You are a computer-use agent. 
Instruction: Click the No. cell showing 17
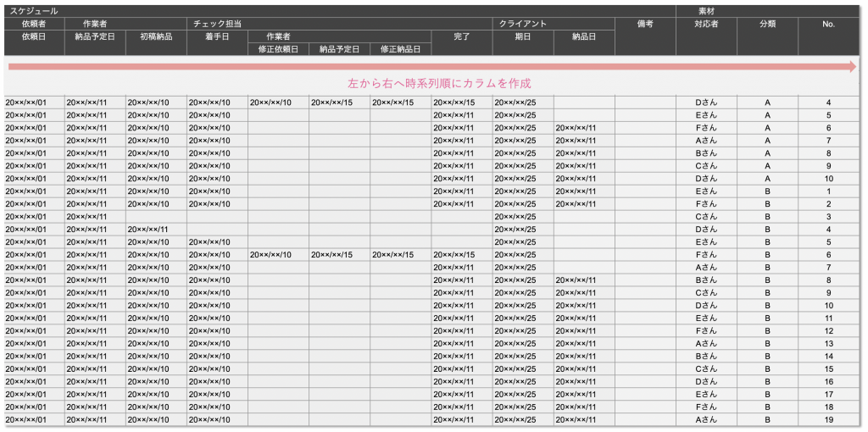[829, 395]
